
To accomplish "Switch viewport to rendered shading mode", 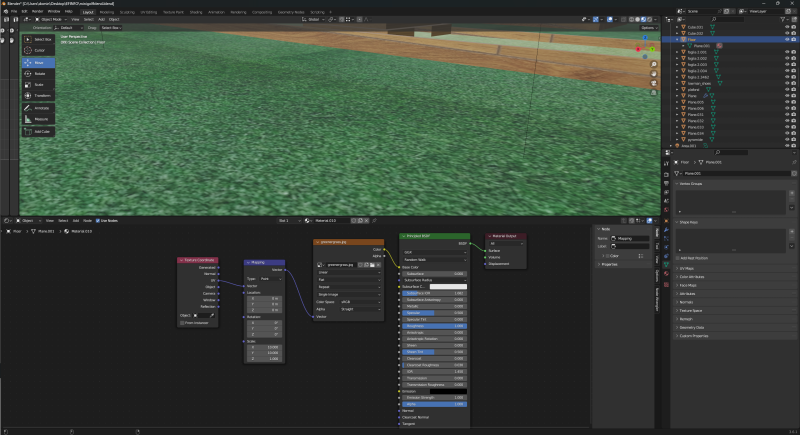I will (649, 19).
